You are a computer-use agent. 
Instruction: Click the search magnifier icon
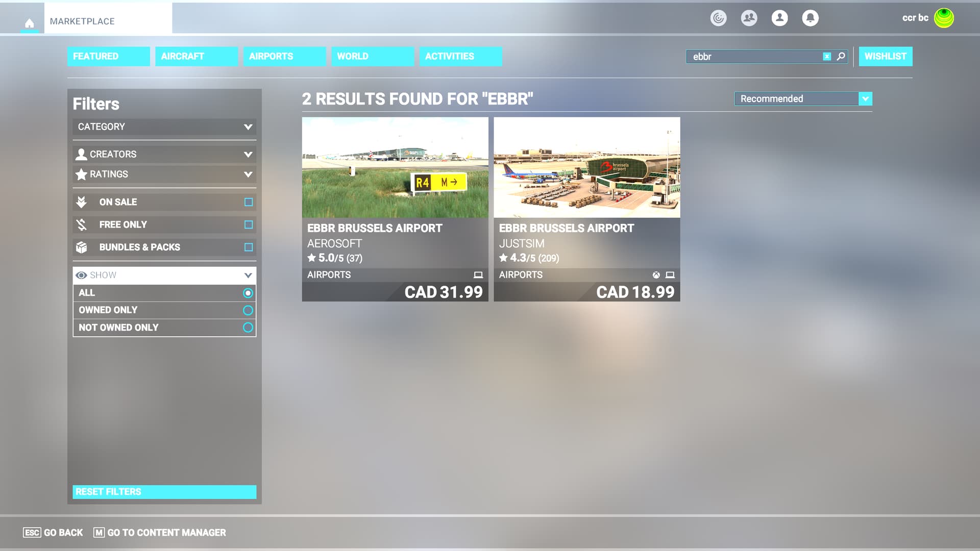(x=841, y=57)
